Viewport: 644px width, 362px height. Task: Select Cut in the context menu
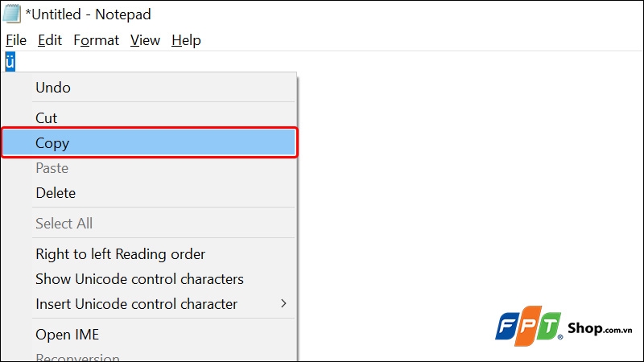47,118
